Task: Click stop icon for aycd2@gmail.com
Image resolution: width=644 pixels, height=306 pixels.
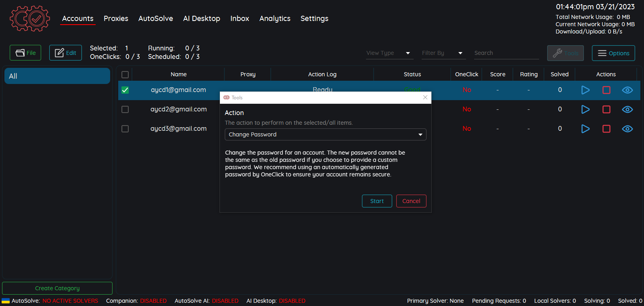Action: 606,109
